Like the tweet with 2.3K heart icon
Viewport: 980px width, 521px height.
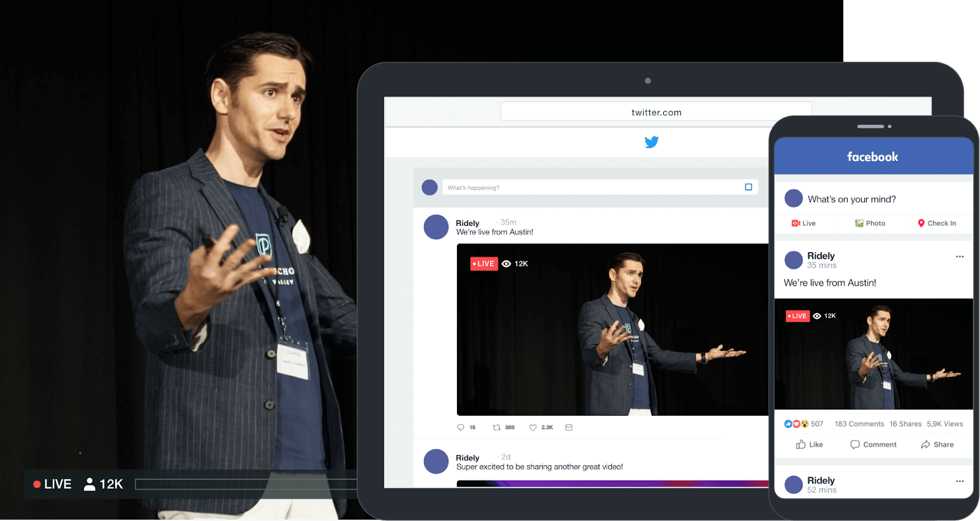click(x=533, y=427)
